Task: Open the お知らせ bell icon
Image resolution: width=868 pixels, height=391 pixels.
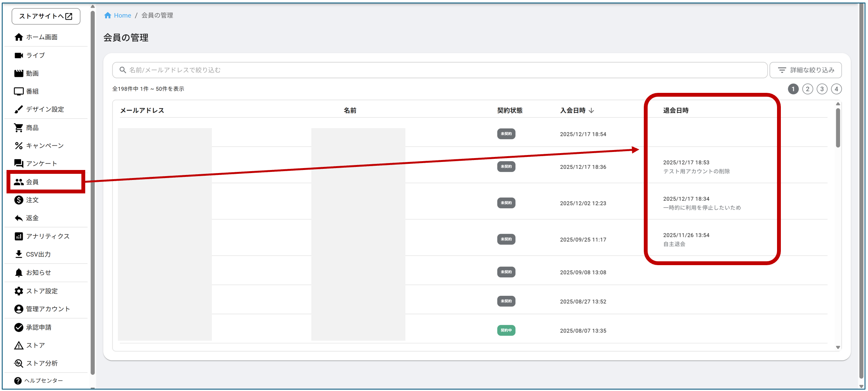Action: 18,272
